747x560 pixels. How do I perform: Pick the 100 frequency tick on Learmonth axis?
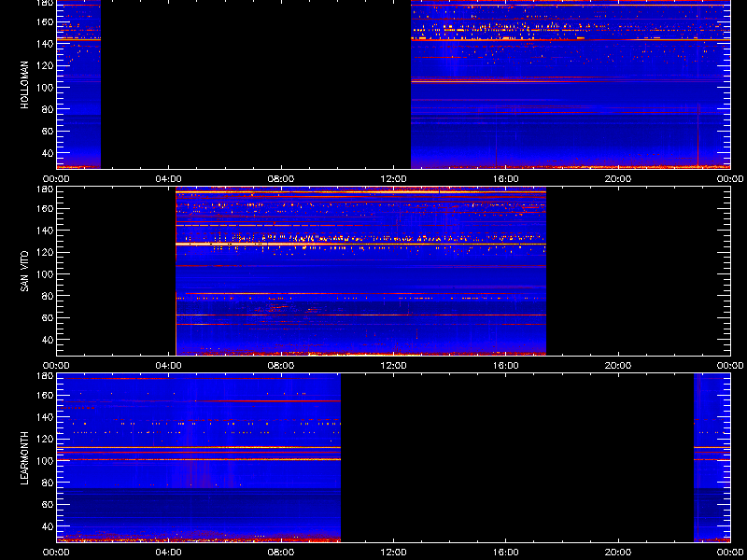click(43, 460)
